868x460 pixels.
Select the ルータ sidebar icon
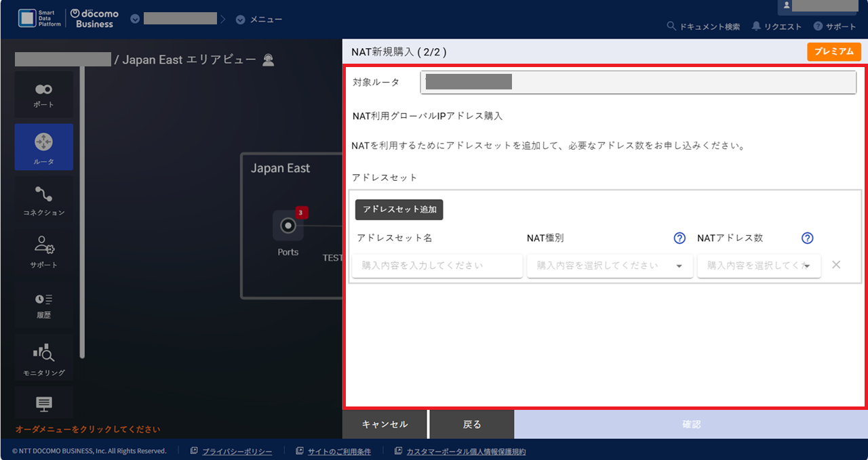(43, 146)
